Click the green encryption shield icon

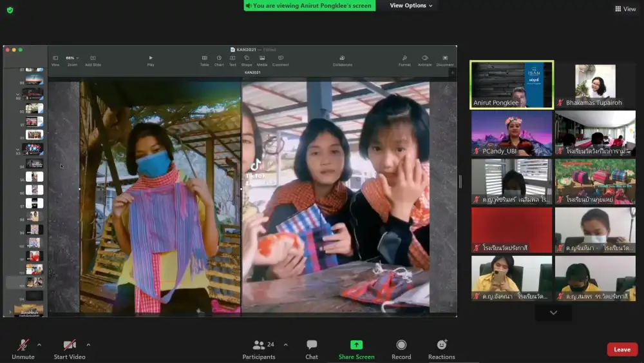[10, 10]
